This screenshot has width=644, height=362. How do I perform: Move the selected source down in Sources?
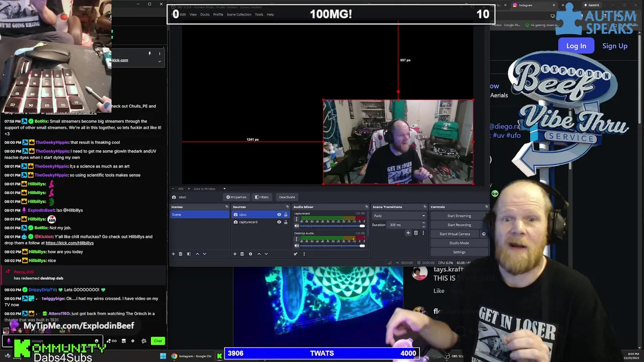pos(266,254)
